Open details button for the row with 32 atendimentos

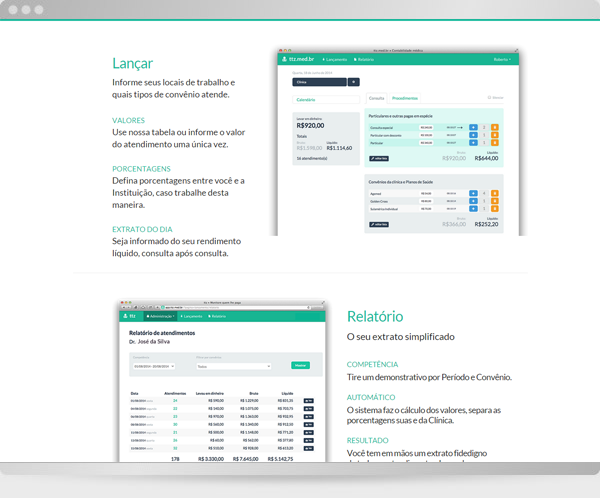(308, 448)
